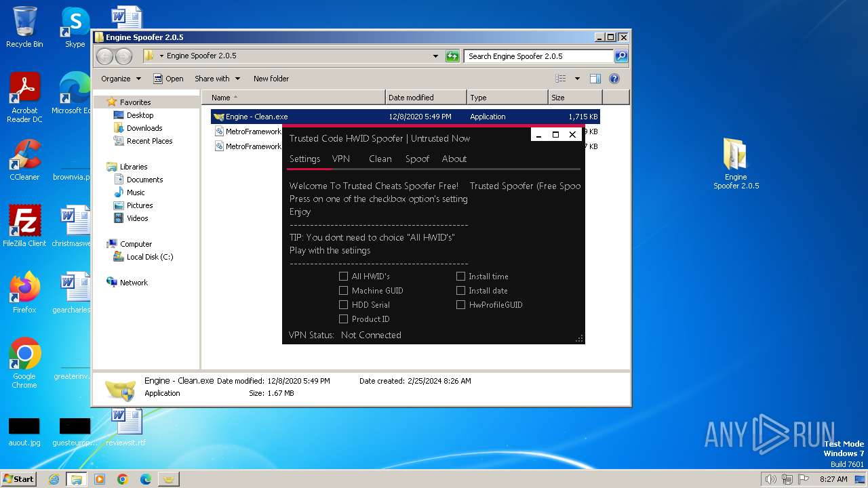
Task: Open the views options dropdown arrow
Action: (x=577, y=79)
